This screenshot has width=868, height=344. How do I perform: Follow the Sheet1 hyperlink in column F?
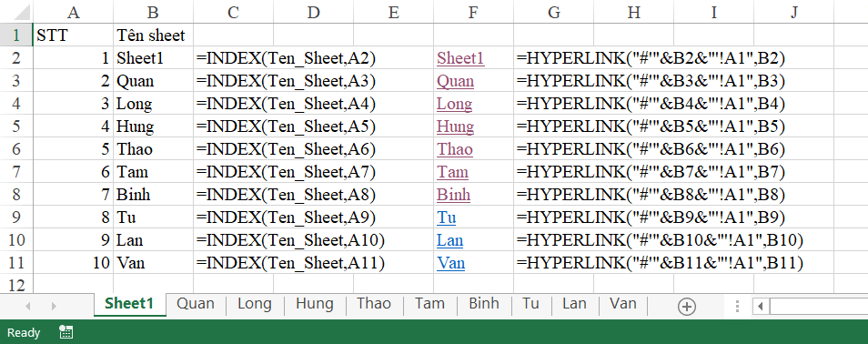point(460,58)
